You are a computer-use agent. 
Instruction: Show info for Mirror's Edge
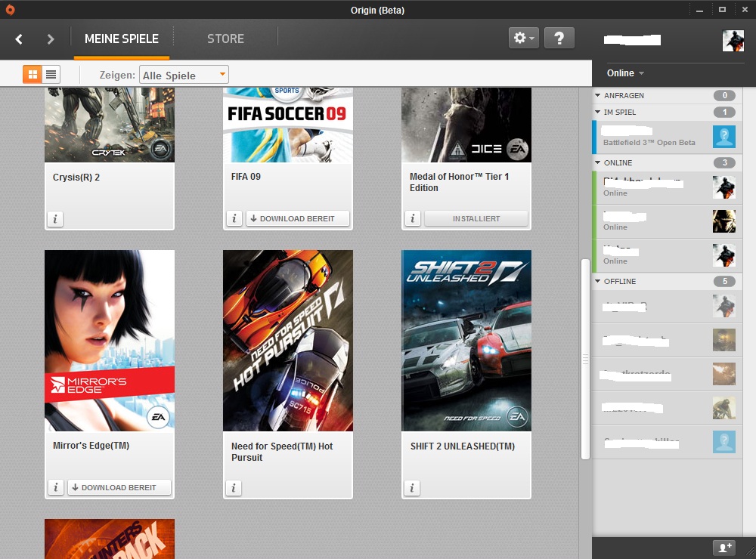coord(55,487)
